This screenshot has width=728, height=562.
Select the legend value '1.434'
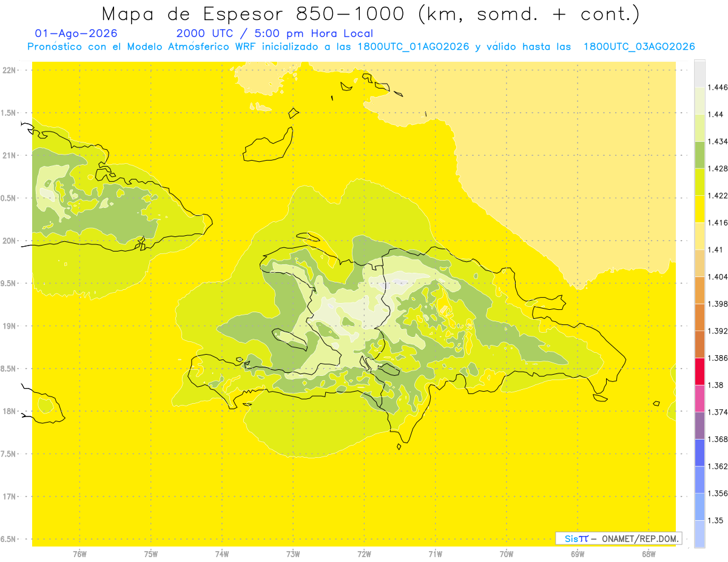718,141
